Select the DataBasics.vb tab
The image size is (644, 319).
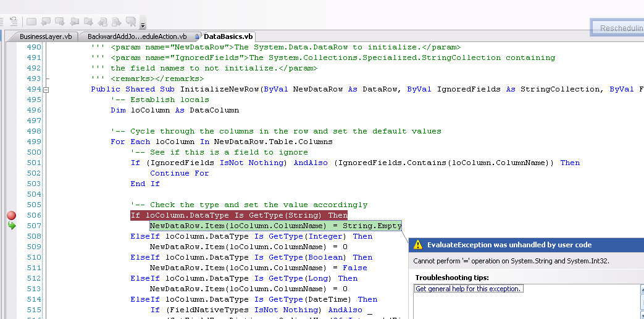point(228,36)
